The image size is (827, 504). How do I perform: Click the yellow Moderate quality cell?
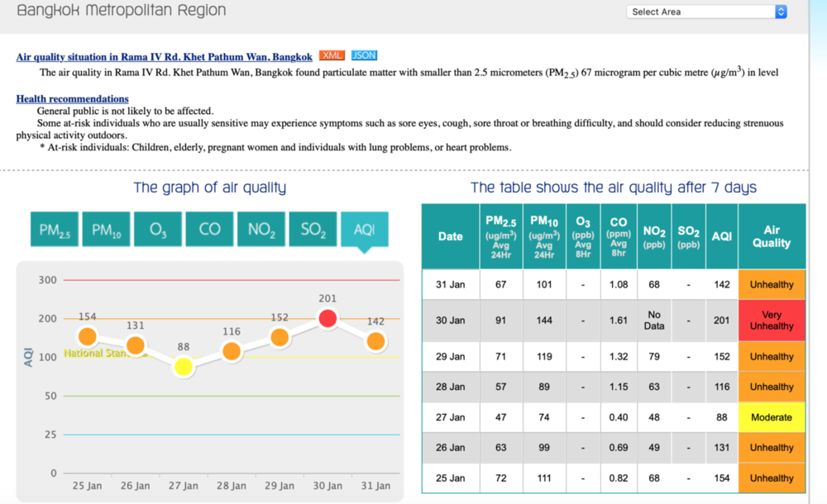pos(772,417)
